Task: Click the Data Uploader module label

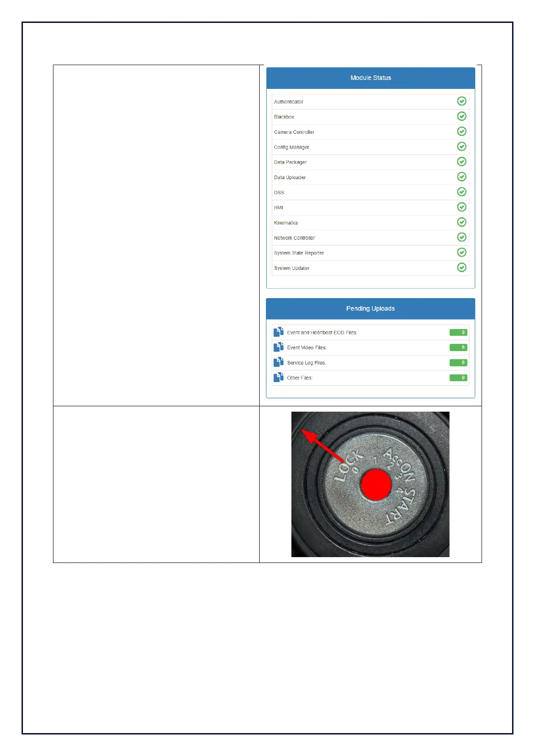Action: [x=290, y=177]
